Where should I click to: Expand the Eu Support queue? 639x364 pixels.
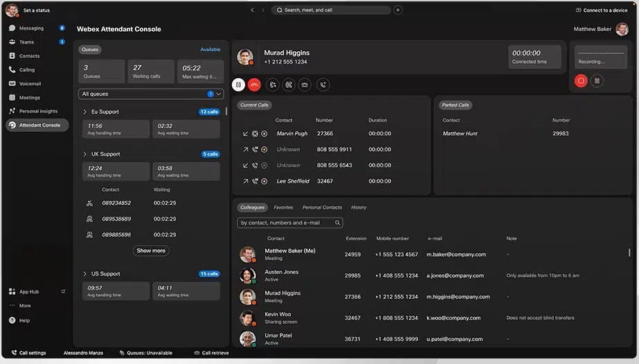pyautogui.click(x=85, y=111)
